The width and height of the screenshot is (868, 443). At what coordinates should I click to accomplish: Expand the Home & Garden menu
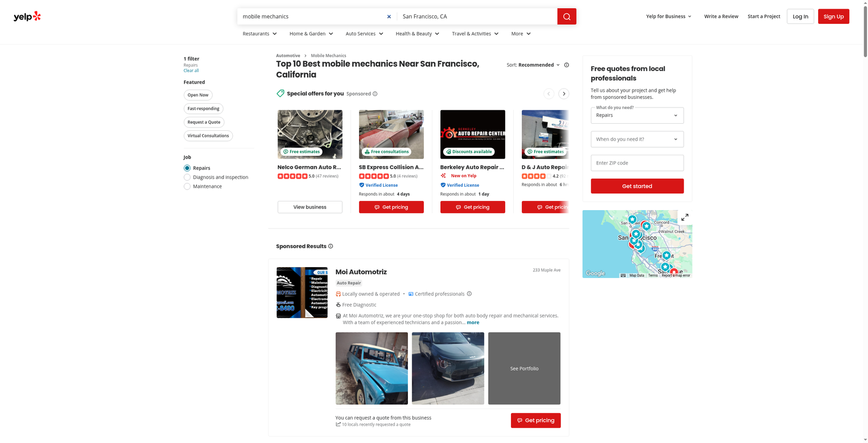coord(311,34)
